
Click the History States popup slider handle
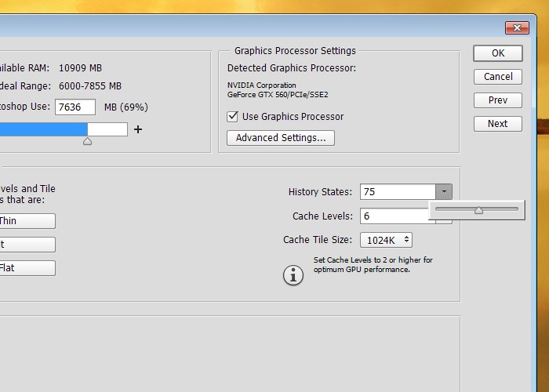478,209
